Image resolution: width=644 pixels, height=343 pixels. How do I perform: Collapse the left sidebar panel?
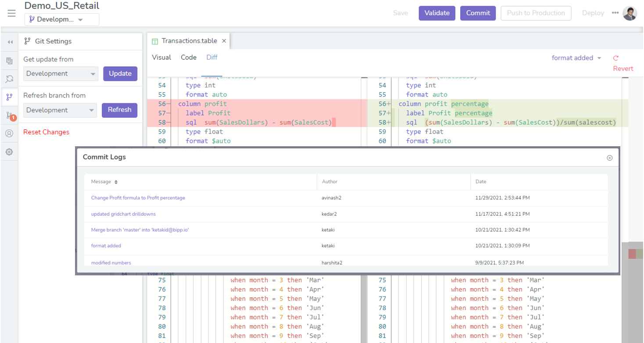(x=9, y=41)
